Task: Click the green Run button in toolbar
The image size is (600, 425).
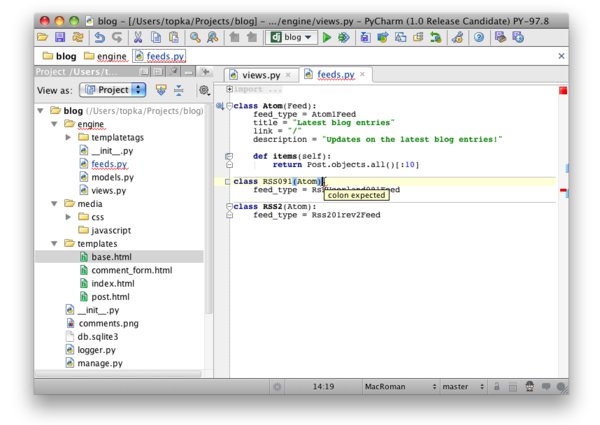Action: 327,37
